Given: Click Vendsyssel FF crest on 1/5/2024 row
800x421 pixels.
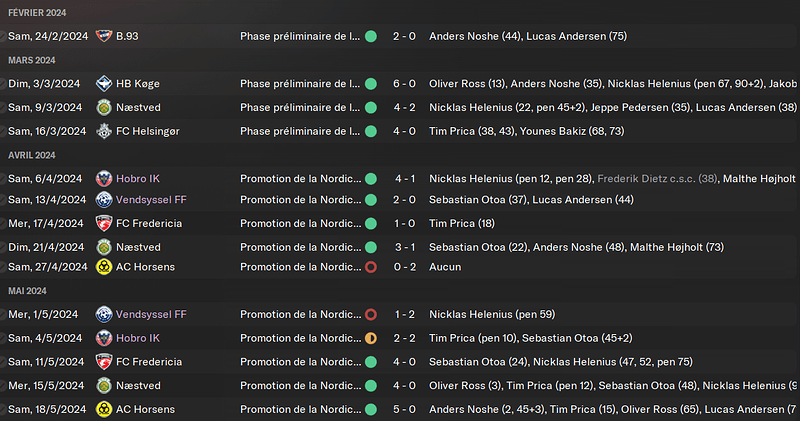Looking at the screenshot, I should pos(104,314).
